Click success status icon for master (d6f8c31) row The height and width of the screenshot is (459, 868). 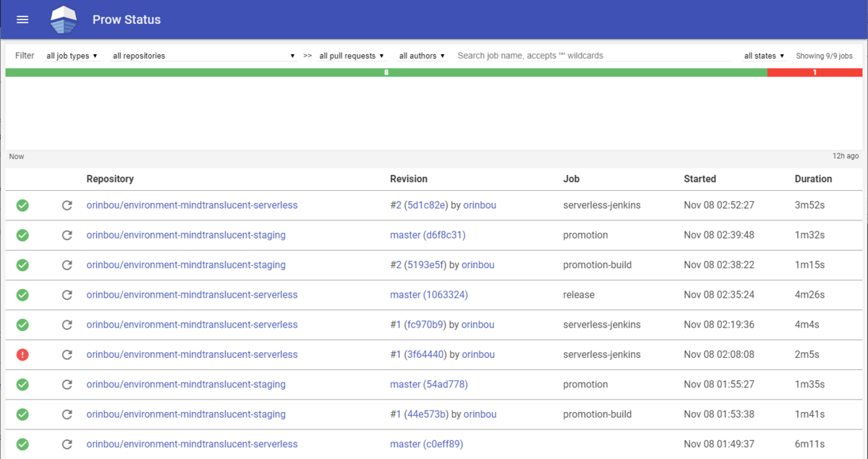[22, 235]
